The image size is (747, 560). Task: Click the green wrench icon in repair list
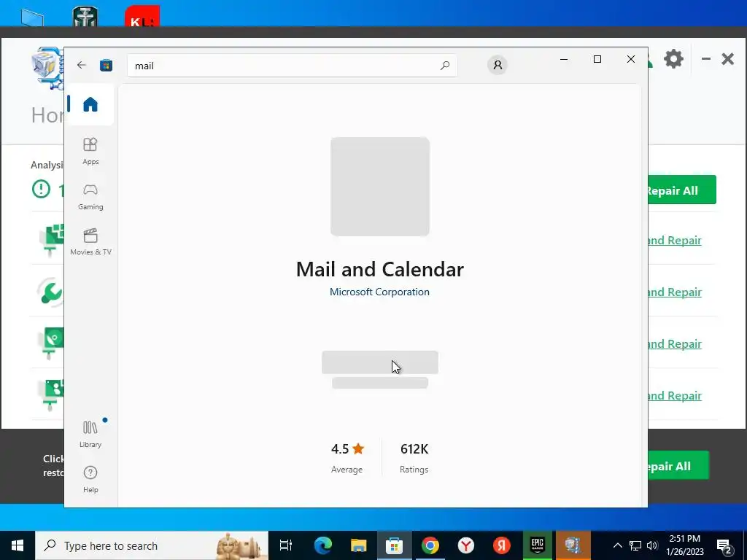coord(50,292)
